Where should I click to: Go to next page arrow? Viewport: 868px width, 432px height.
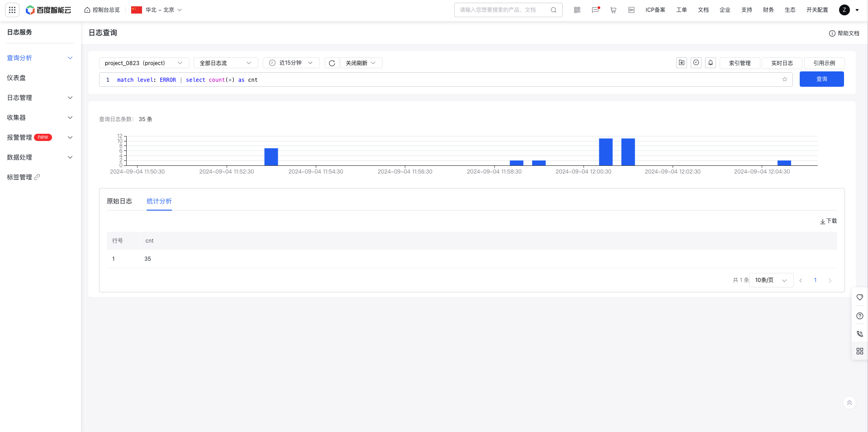point(830,280)
